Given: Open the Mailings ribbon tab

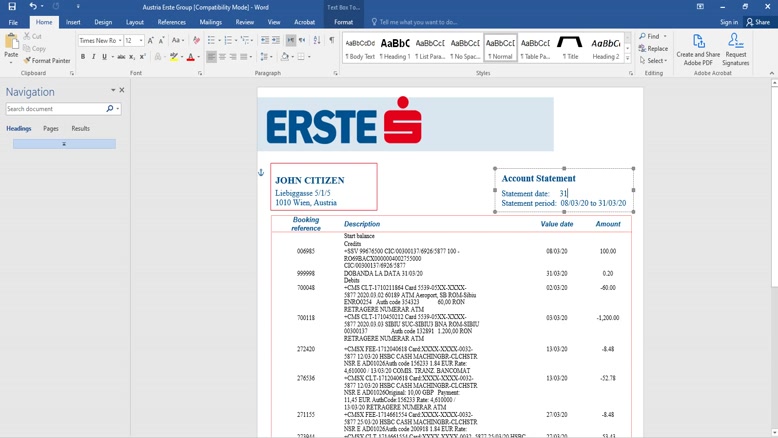Looking at the screenshot, I should click(x=210, y=22).
